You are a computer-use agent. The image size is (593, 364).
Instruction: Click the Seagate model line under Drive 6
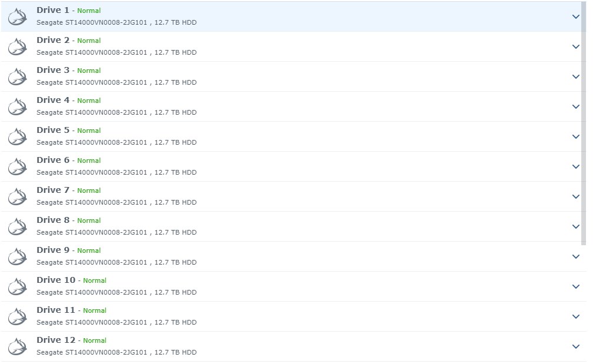click(x=116, y=172)
